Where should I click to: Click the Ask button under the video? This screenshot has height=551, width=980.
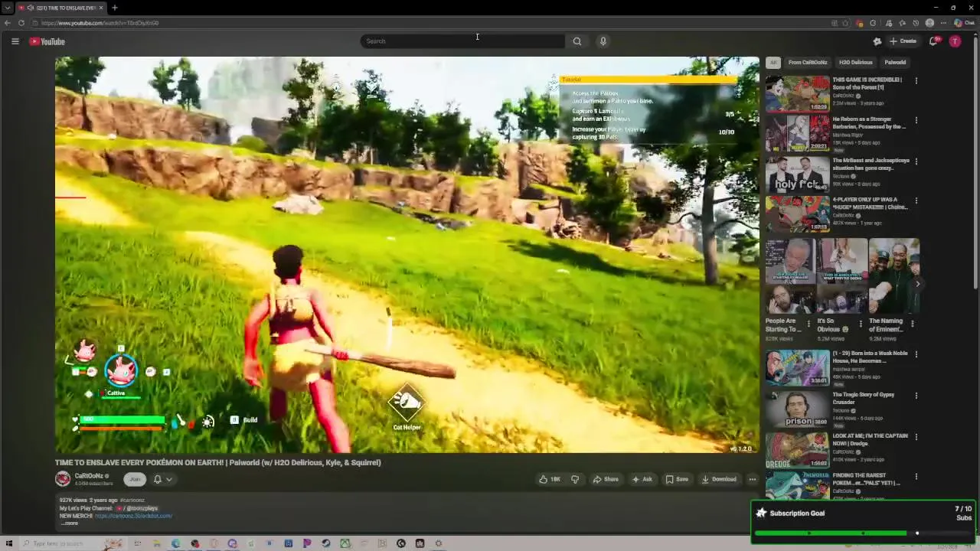coord(642,479)
